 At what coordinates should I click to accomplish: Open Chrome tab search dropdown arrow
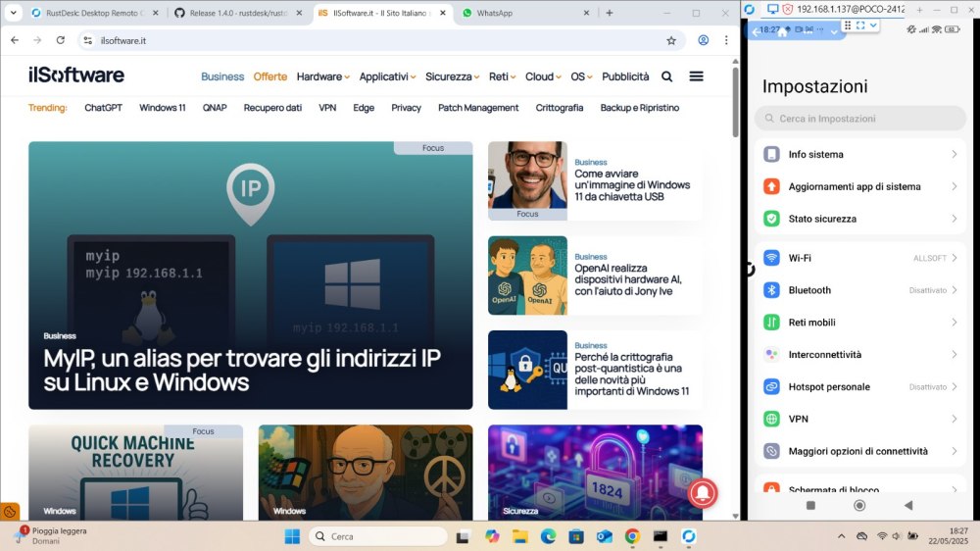point(13,13)
